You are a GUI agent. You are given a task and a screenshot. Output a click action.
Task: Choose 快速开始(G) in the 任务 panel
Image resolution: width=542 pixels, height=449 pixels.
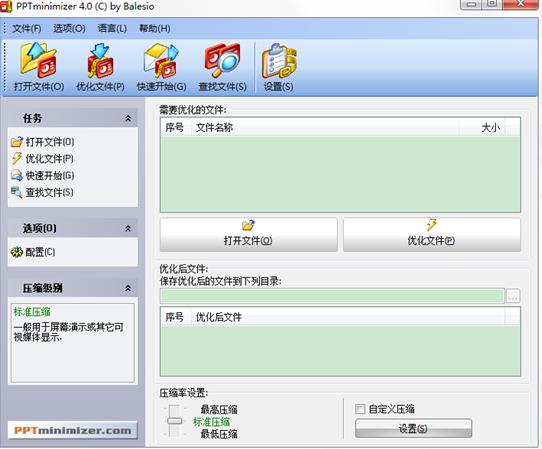pyautogui.click(x=43, y=176)
